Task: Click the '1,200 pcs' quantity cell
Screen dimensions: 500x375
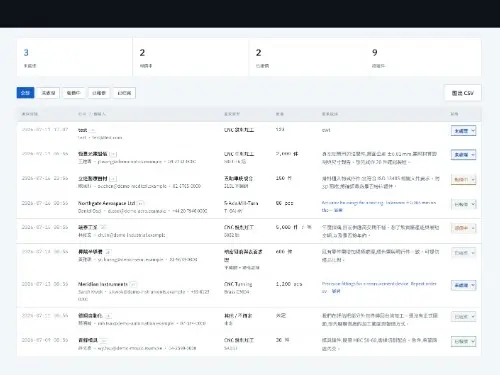Action: pyautogui.click(x=289, y=284)
